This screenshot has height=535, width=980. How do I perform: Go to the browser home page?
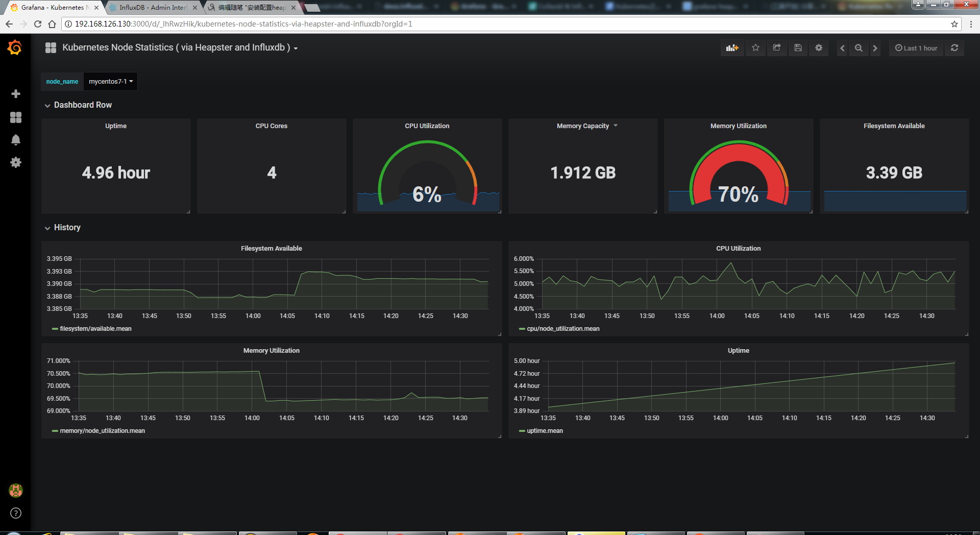click(52, 24)
